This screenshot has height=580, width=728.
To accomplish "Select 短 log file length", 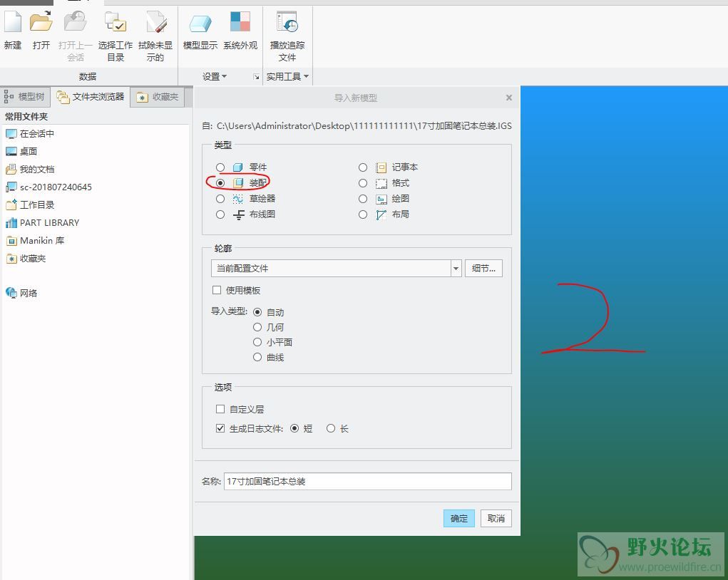I will pyautogui.click(x=294, y=428).
